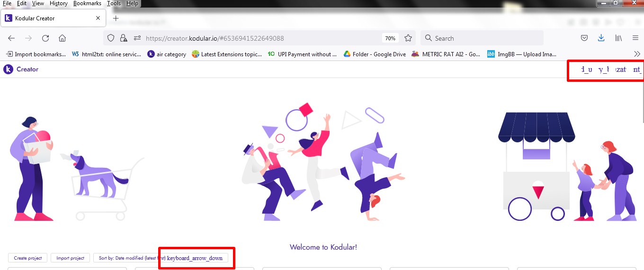Open the Downloads panel

[601, 38]
